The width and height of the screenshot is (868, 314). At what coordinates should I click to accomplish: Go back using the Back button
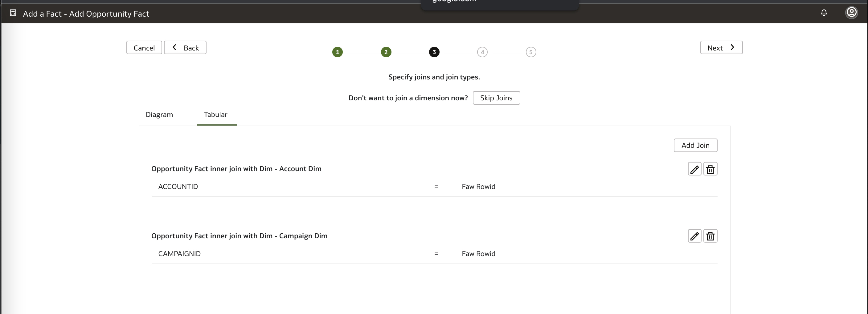click(x=185, y=47)
